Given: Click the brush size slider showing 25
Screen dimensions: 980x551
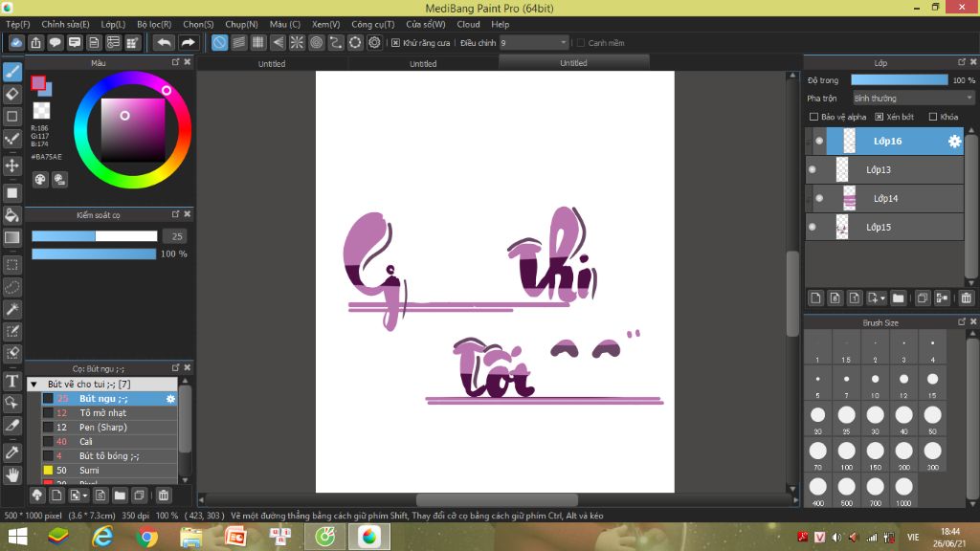Looking at the screenshot, I should point(95,236).
